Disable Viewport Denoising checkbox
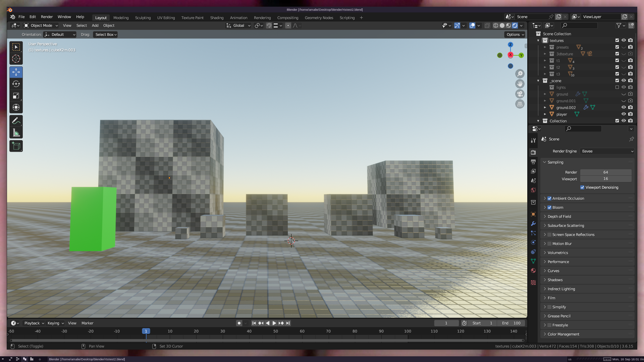This screenshot has height=362, width=644. [582, 187]
